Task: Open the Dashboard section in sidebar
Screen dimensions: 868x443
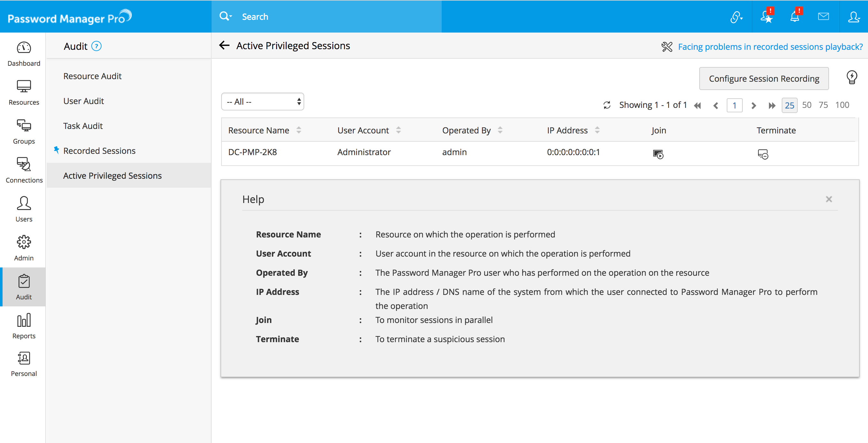Action: pos(24,53)
